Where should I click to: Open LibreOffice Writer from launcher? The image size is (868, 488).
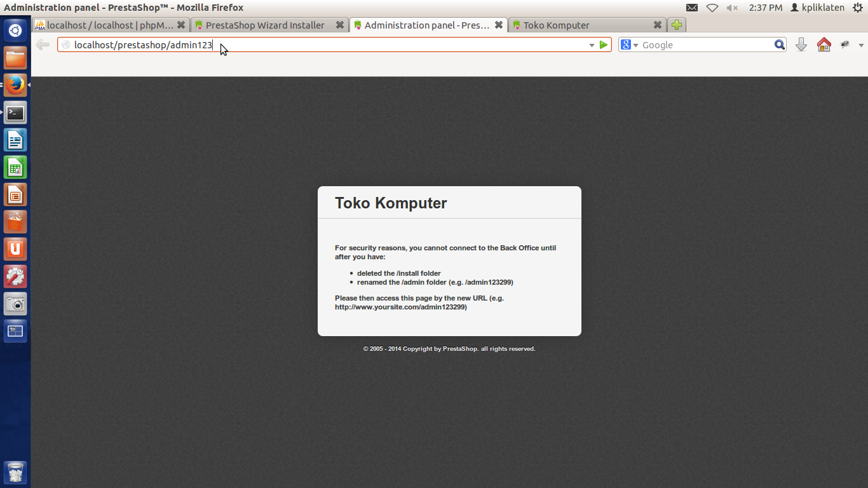tap(15, 140)
